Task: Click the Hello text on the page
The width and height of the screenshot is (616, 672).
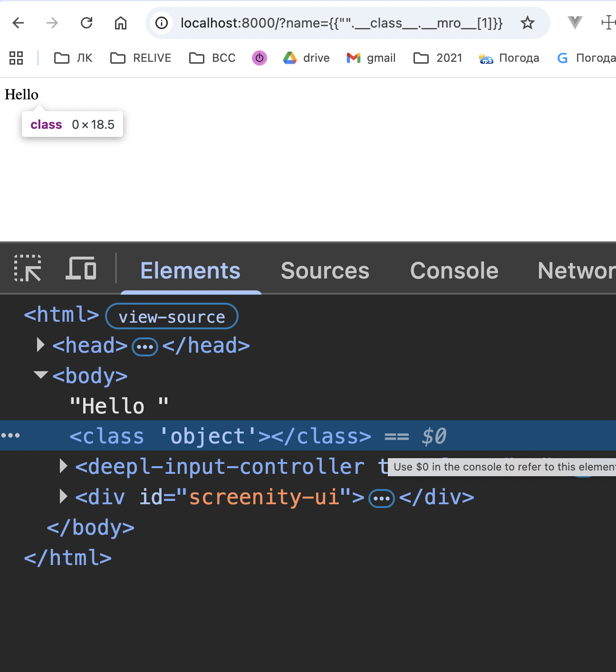Action: [x=21, y=95]
